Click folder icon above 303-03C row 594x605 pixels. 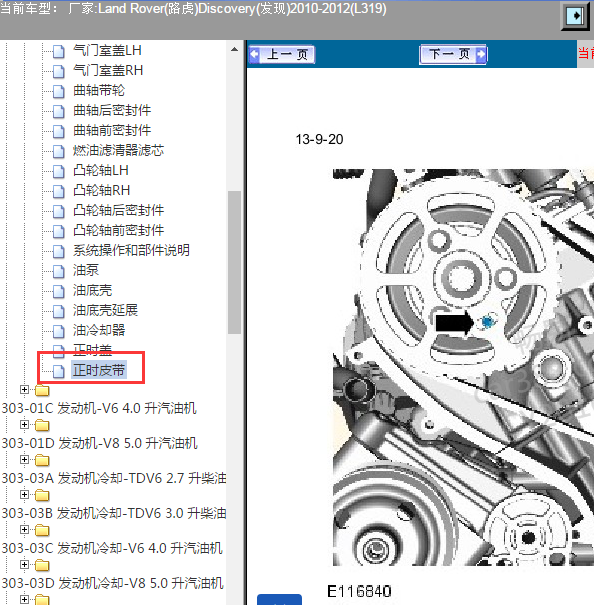click(42, 530)
